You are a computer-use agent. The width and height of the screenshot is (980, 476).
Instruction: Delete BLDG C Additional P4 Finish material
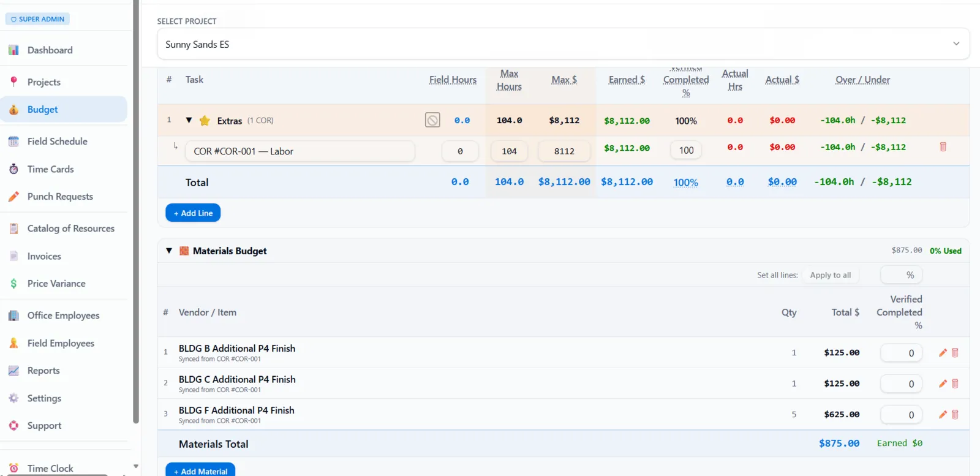tap(955, 383)
